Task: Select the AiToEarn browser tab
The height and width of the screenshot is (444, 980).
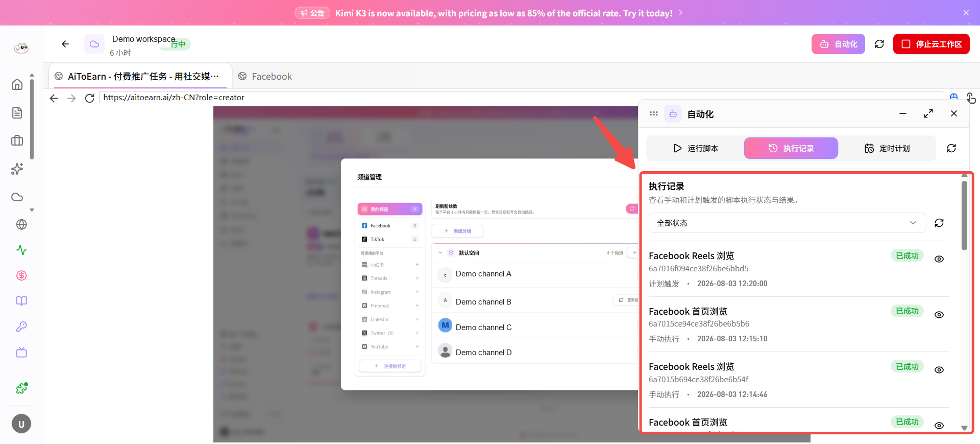Action: (x=140, y=76)
